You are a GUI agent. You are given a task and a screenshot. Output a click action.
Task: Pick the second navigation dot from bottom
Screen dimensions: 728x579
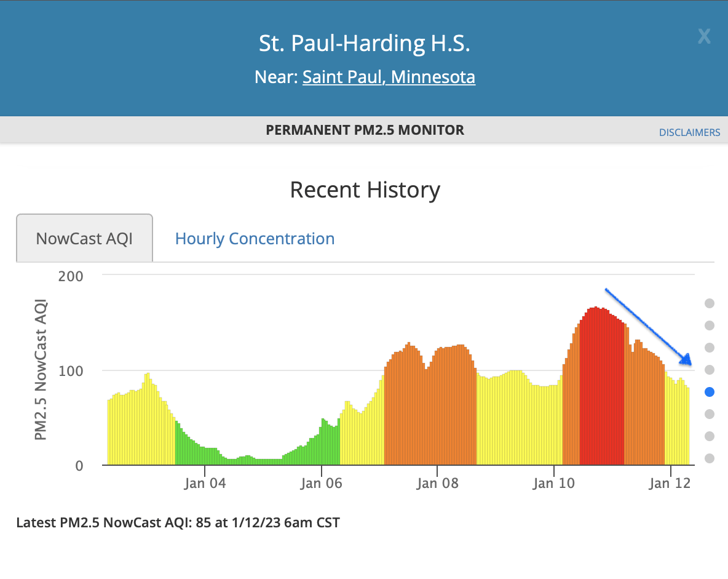click(x=710, y=436)
